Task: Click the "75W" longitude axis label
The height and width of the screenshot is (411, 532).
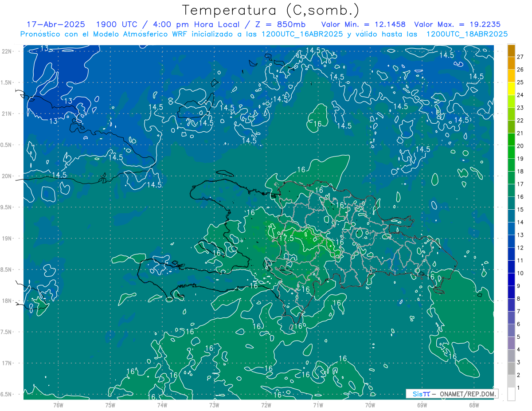Action: 110,405
